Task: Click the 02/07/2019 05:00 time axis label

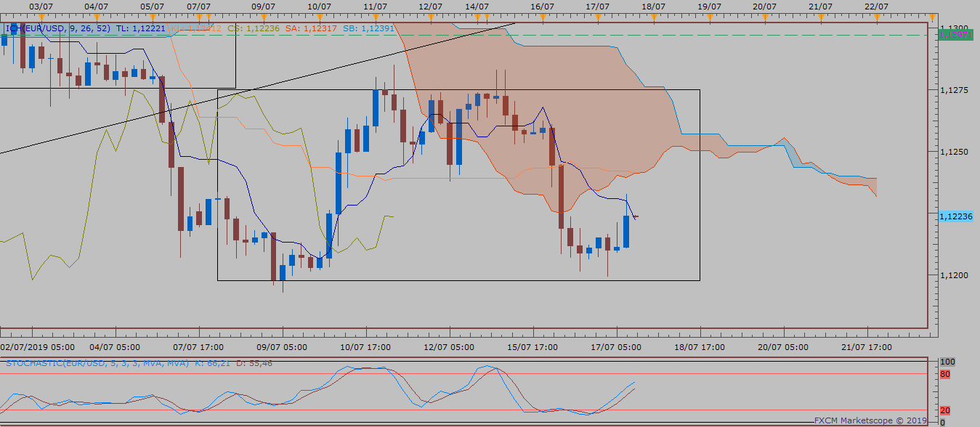Action: coord(37,347)
